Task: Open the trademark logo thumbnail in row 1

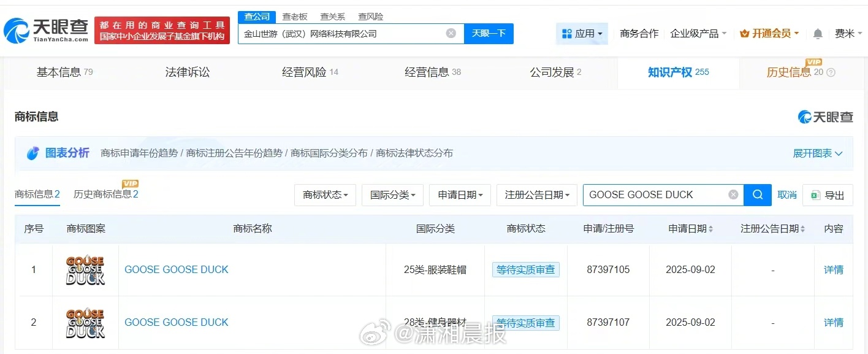Action: 85,270
